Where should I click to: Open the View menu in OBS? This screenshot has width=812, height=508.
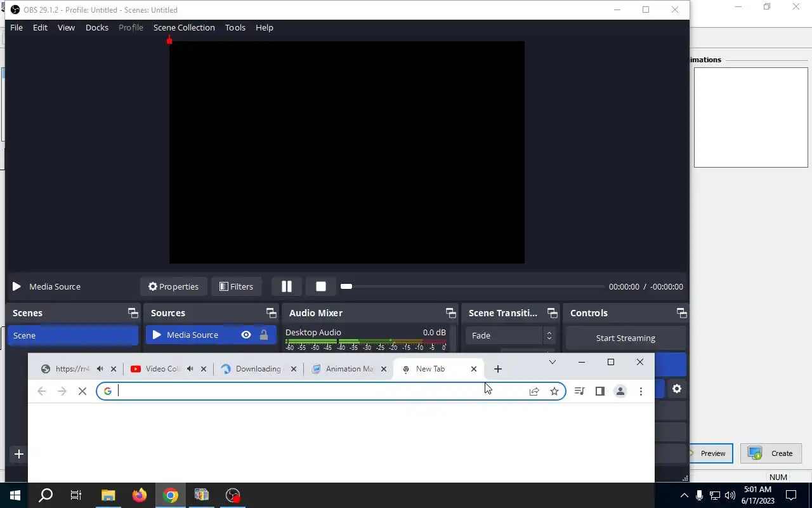click(x=66, y=27)
